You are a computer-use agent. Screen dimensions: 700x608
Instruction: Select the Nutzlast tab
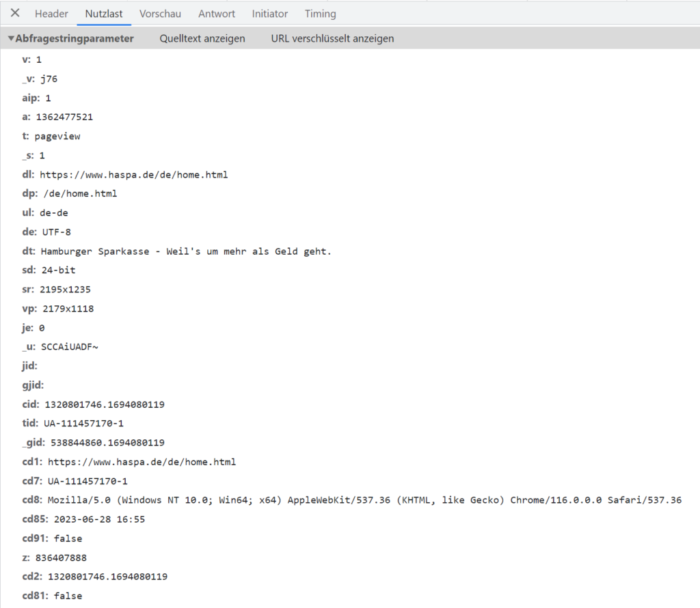(104, 14)
